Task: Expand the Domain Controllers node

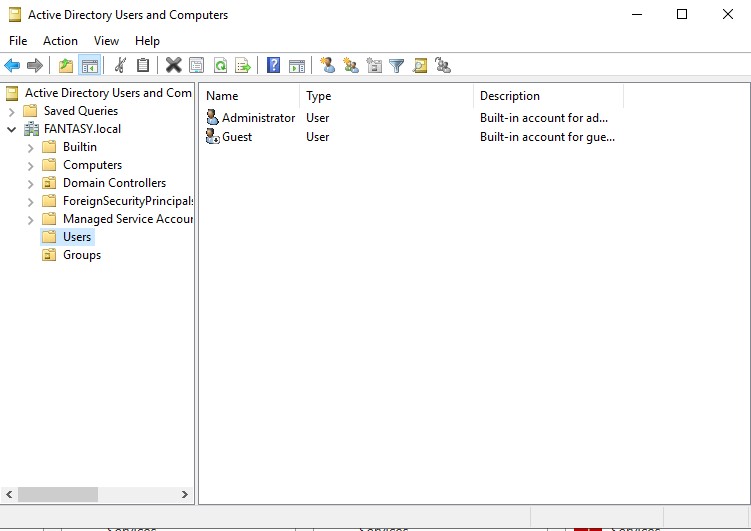Action: pos(31,183)
